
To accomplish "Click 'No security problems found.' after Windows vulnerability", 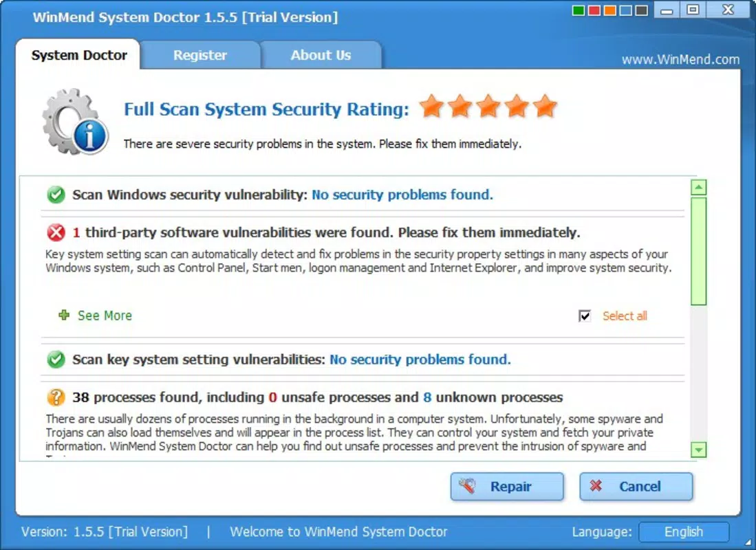I will (402, 195).
